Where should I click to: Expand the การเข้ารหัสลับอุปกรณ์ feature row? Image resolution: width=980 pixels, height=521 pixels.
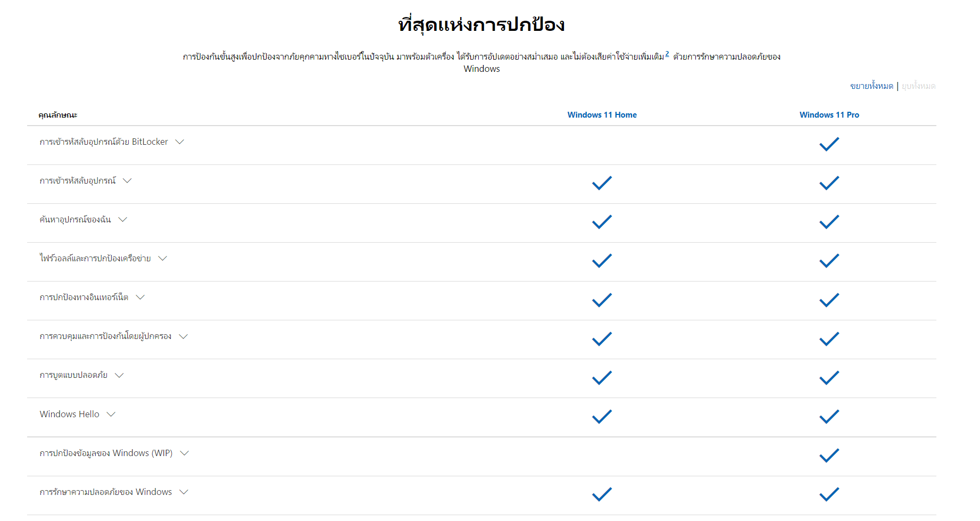127,181
